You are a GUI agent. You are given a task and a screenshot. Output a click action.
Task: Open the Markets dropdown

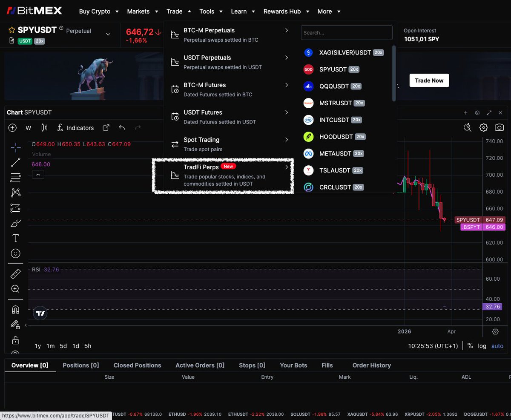pos(143,12)
